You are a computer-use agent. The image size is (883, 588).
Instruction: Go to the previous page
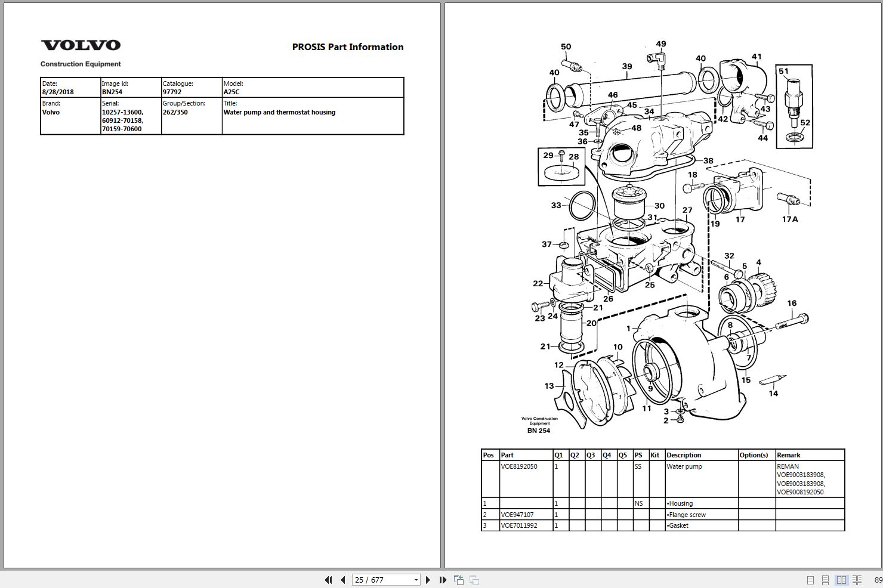pyautogui.click(x=342, y=579)
